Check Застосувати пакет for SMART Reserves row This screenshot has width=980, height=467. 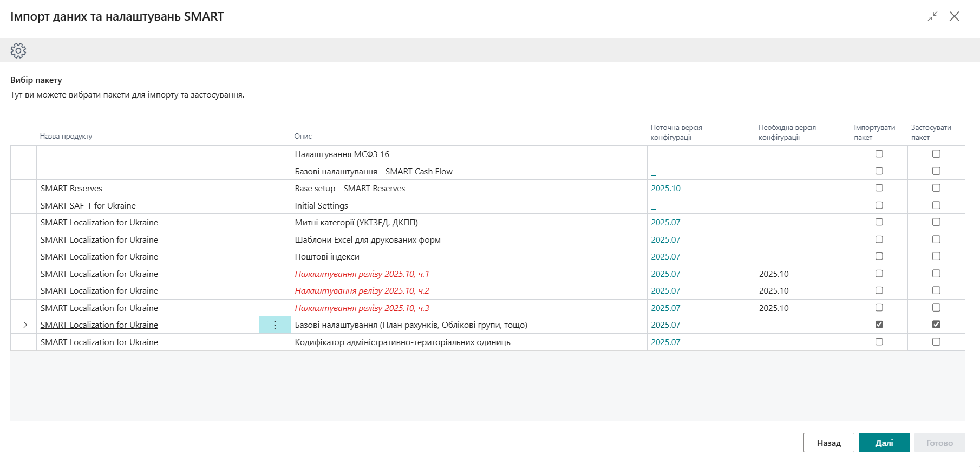(x=936, y=188)
